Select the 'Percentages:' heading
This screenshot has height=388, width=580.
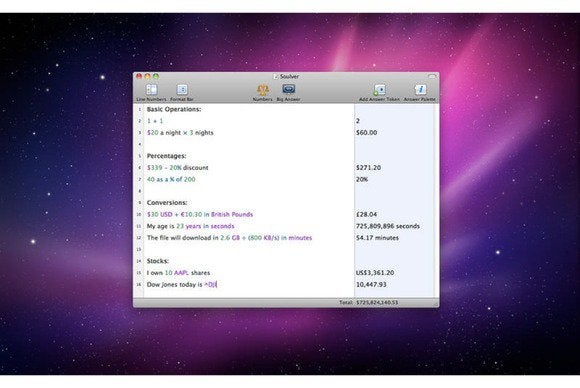click(x=166, y=156)
